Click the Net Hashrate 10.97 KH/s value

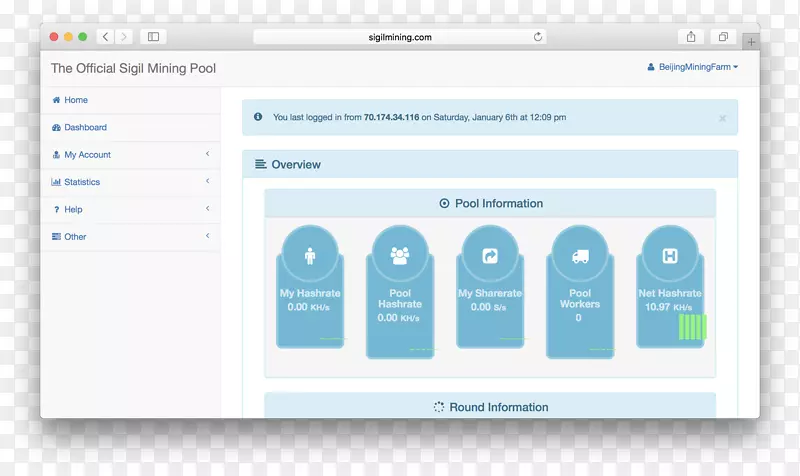click(668, 307)
